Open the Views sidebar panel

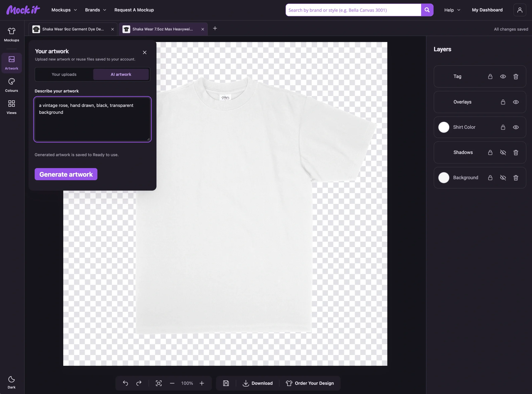point(11,107)
